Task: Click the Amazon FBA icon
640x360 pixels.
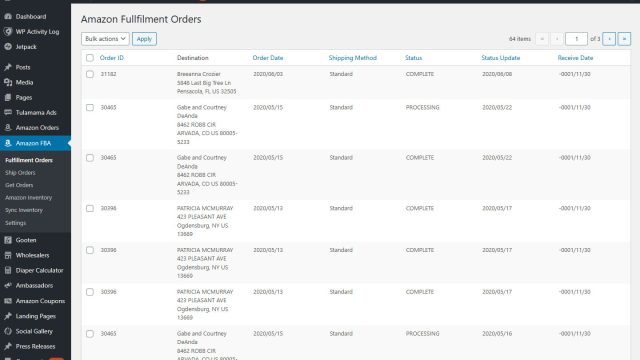Action: pyautogui.click(x=8, y=143)
